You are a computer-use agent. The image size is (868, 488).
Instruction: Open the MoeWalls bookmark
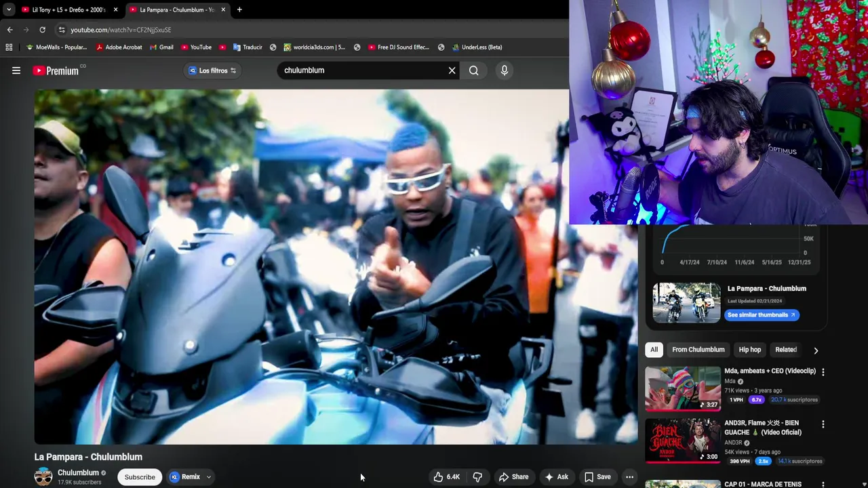[x=56, y=47]
